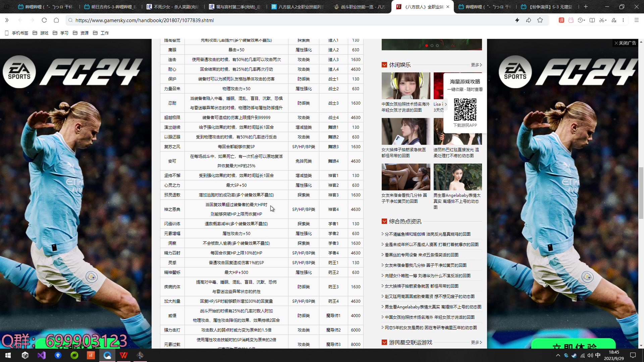Open news link 全是未成年所以不是成人漫画
Viewport: 644px width, 362px height.
(x=431, y=245)
